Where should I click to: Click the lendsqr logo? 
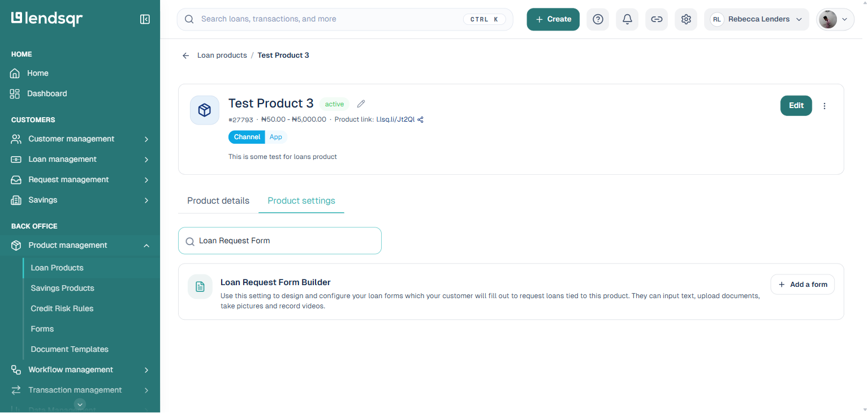pyautogui.click(x=47, y=19)
